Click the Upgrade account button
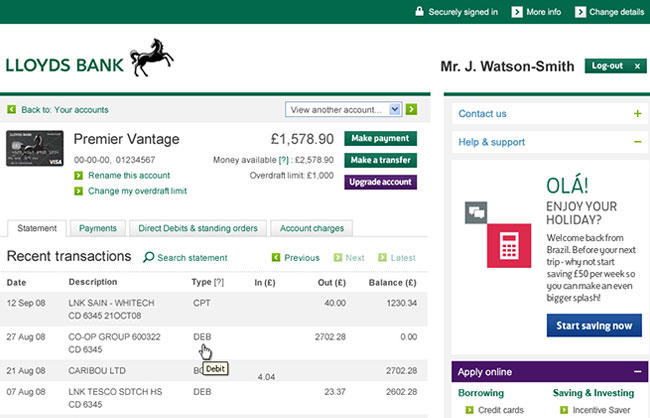The height and width of the screenshot is (418, 650). [x=380, y=182]
